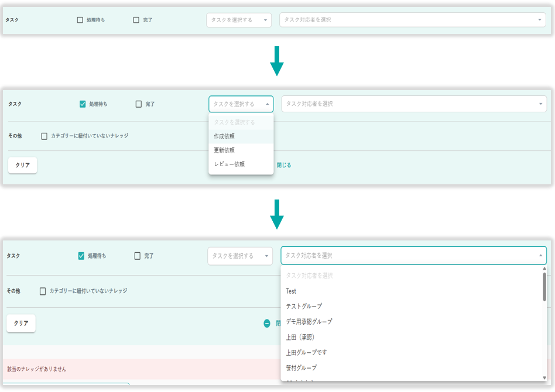The width and height of the screenshot is (555, 392).
Task: Click the クリア button beside the 閉じる link
Action: [x=22, y=165]
